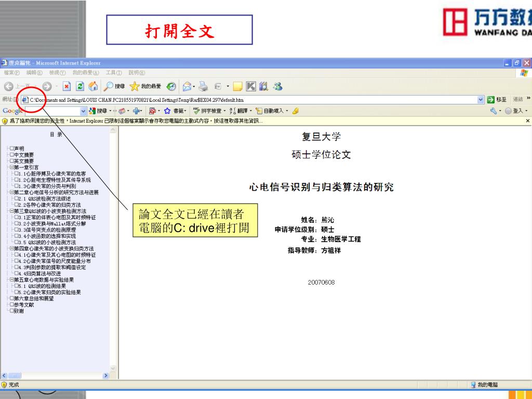The height and width of the screenshot is (399, 532).
Task: Run 拼字檢查 spell check
Action: pos(208,111)
